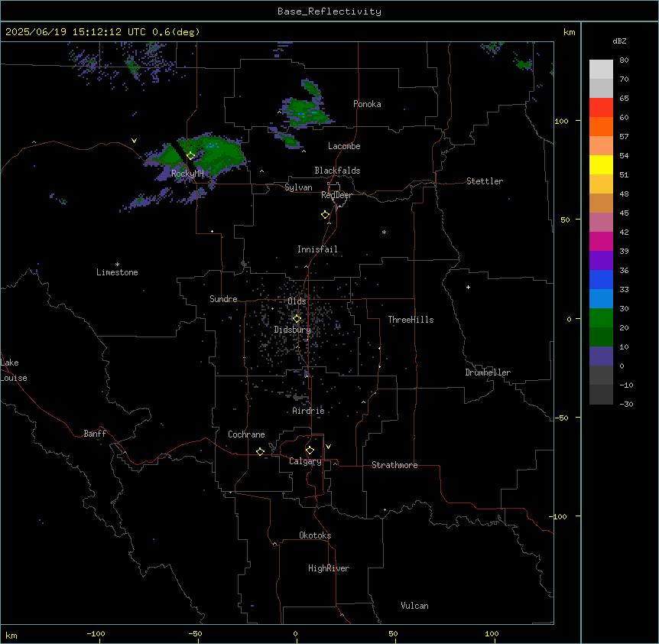Click the white 80 dBZ legend color
The image size is (659, 644).
601,70
